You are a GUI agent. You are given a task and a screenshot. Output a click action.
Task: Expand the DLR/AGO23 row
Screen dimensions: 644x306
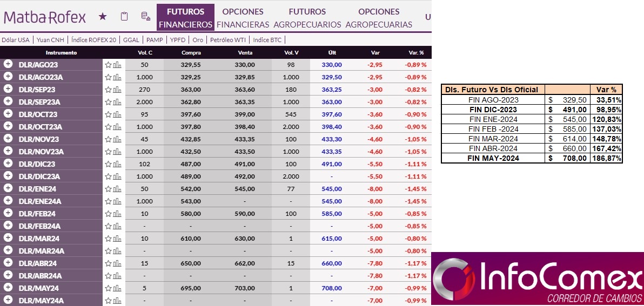(x=8, y=64)
